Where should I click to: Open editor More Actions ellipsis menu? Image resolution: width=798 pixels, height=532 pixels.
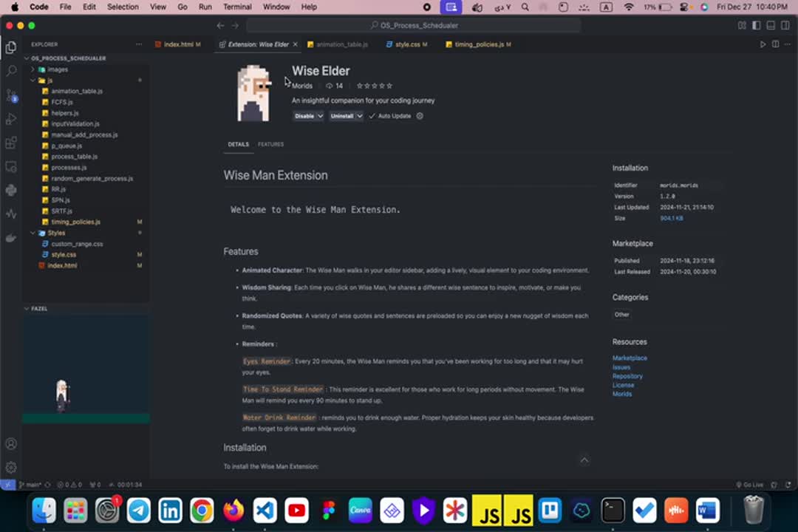(x=788, y=44)
